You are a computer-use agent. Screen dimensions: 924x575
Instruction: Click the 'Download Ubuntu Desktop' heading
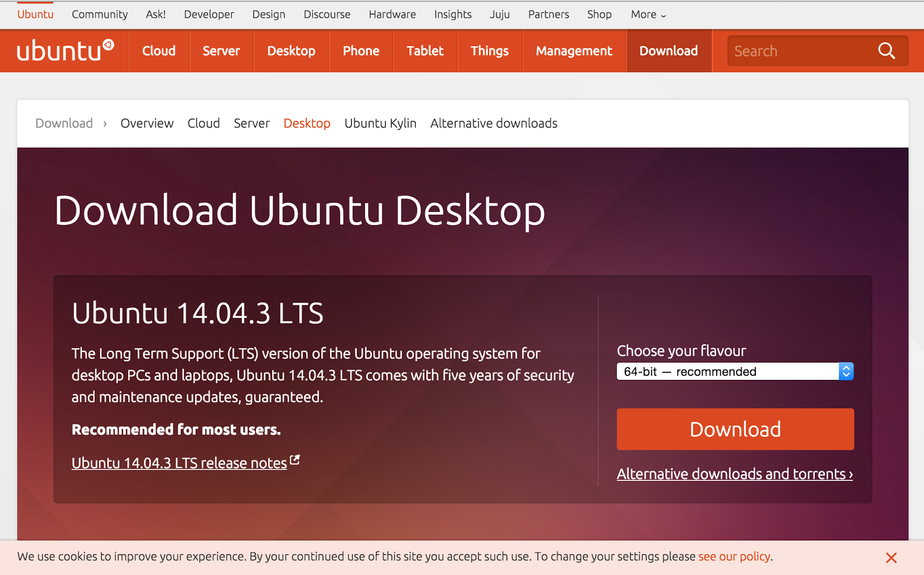300,210
